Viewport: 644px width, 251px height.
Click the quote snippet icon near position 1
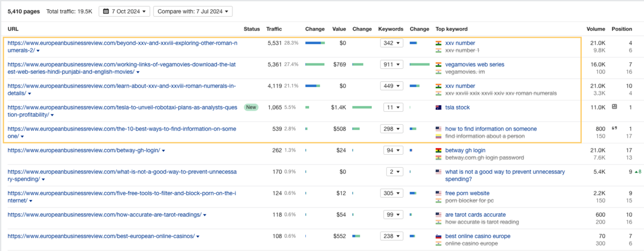tap(614, 128)
